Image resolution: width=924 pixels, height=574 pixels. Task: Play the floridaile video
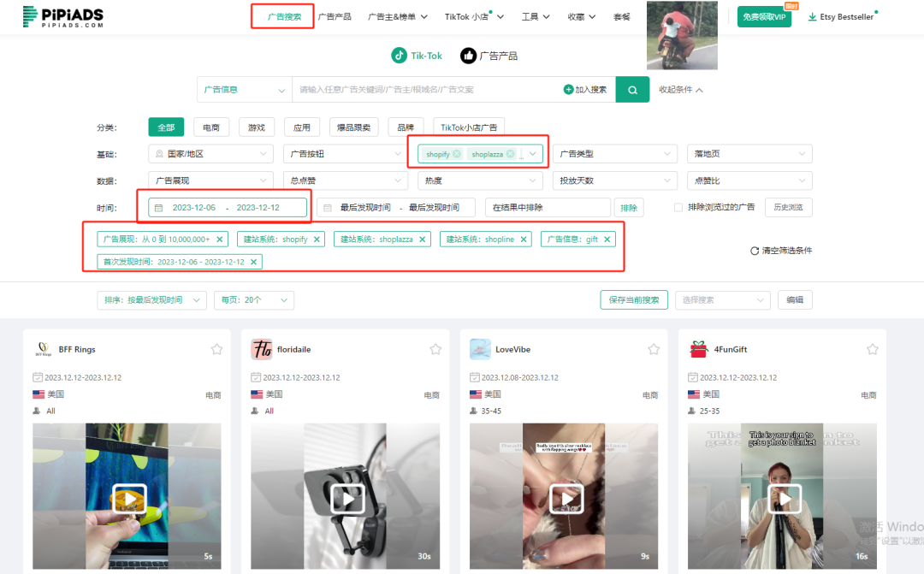[347, 500]
